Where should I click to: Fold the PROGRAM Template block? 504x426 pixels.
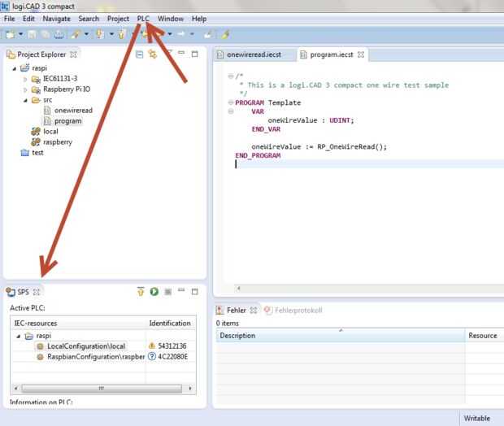click(x=231, y=102)
